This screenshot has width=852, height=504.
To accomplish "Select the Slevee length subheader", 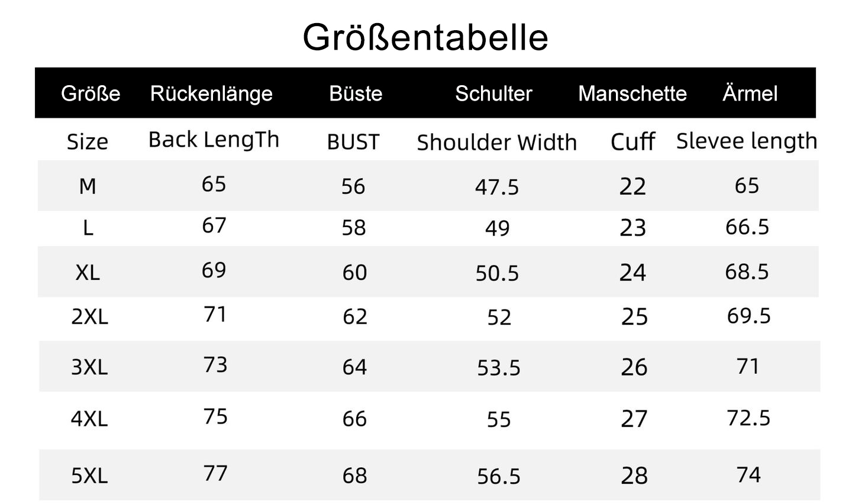I will click(747, 141).
